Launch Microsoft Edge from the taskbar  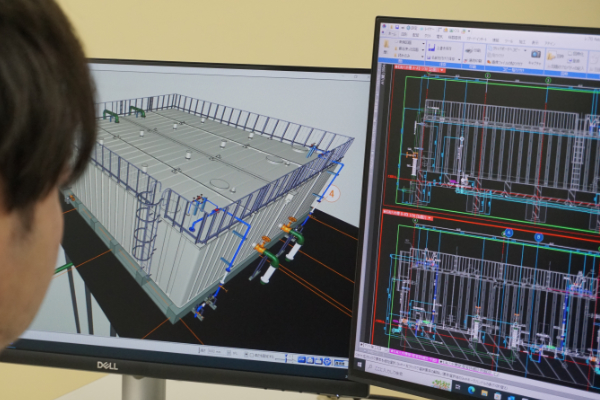(471, 390)
